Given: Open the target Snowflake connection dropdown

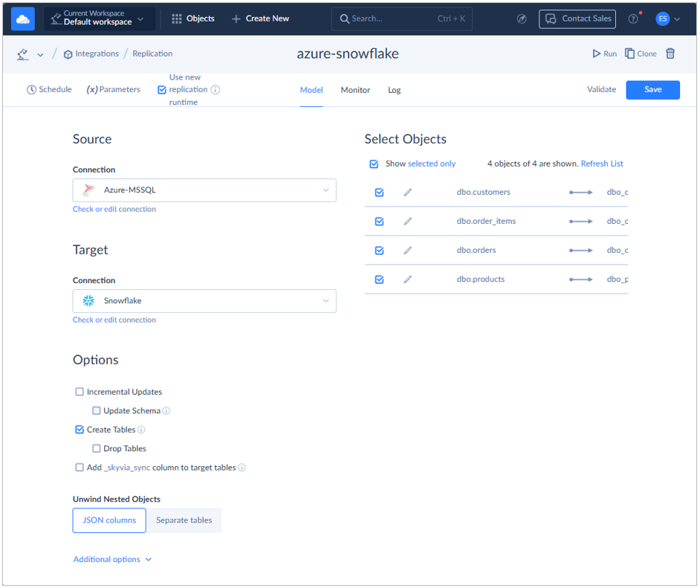Looking at the screenshot, I should 204,301.
